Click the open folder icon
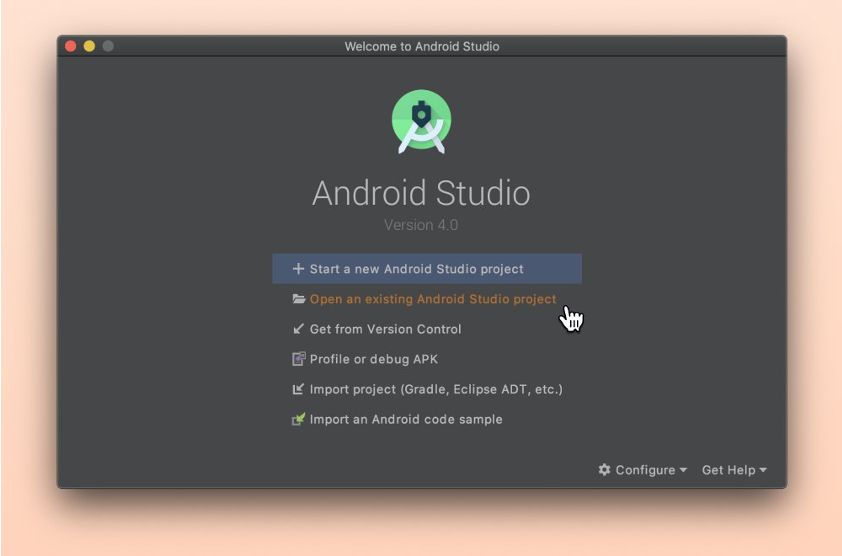Viewport: 842px width, 556px height. pyautogui.click(x=299, y=299)
